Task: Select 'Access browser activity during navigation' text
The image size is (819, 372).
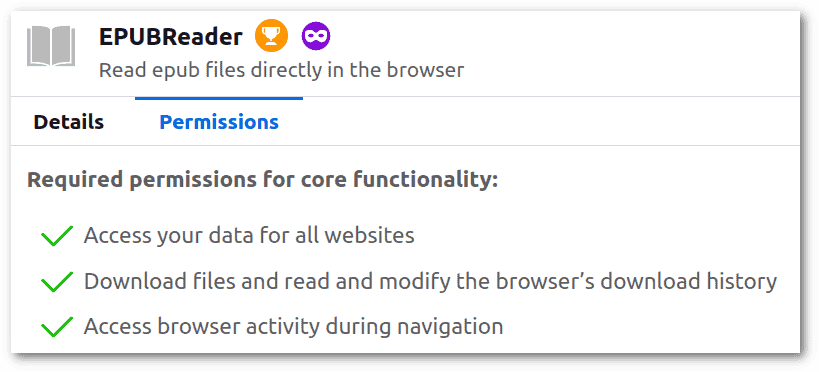Action: tap(294, 327)
